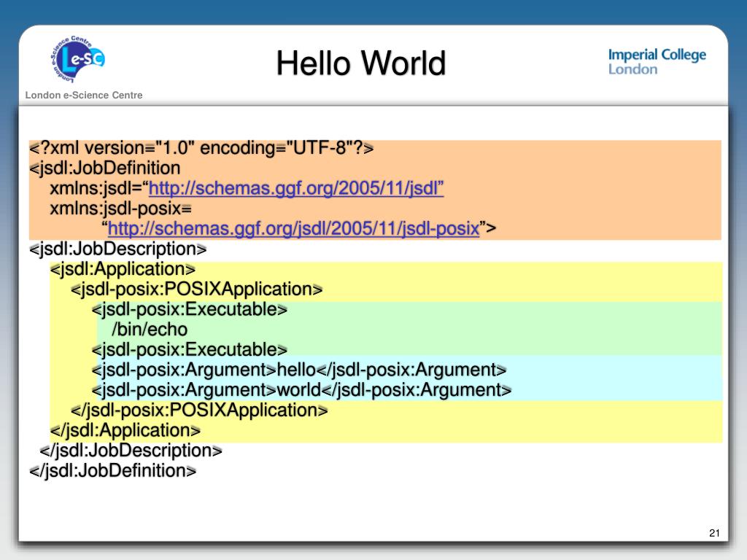Click the opening jsdl:Application tag
747x560 pixels.
[x=123, y=269]
